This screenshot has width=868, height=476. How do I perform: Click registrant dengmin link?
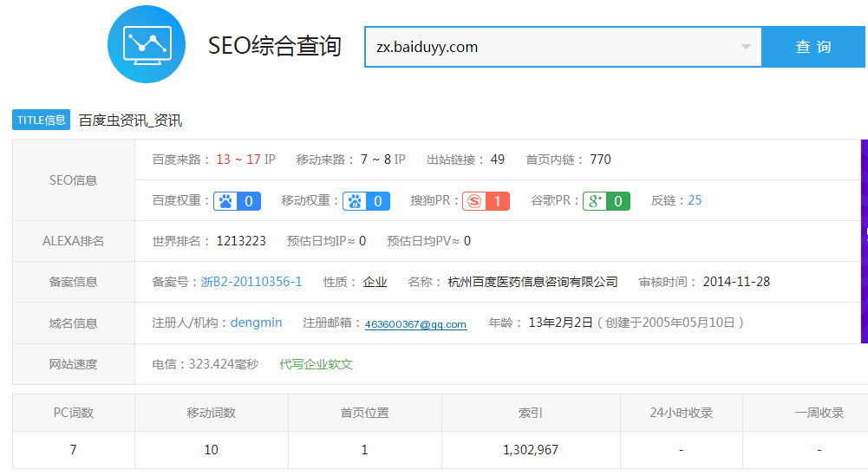[x=257, y=323]
